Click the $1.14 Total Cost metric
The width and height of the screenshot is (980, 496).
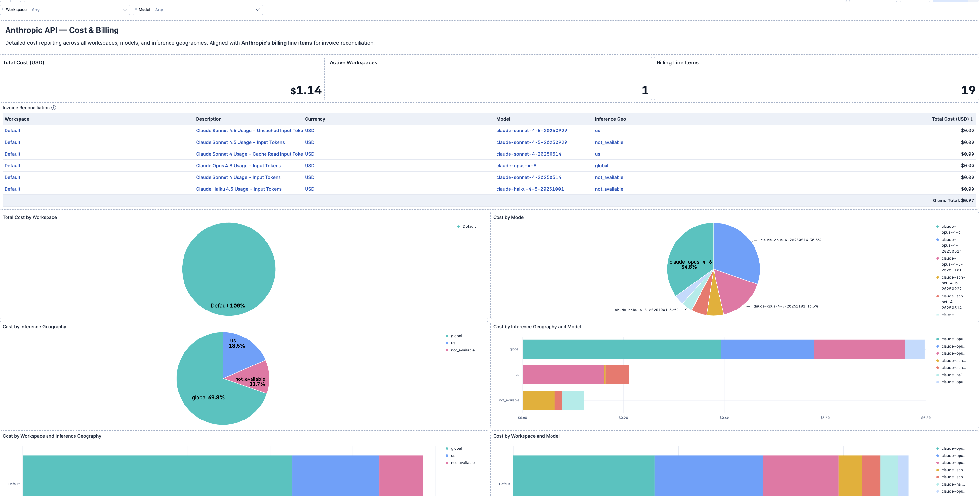click(x=306, y=90)
